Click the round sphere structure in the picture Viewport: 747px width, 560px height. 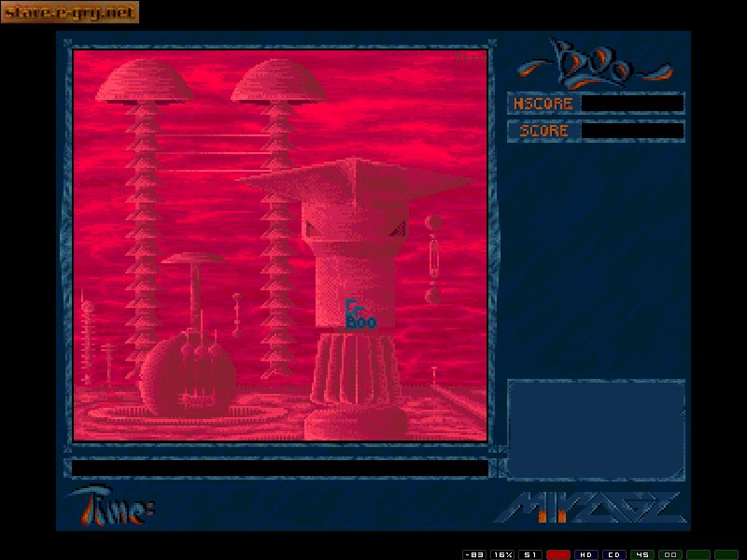point(188,375)
